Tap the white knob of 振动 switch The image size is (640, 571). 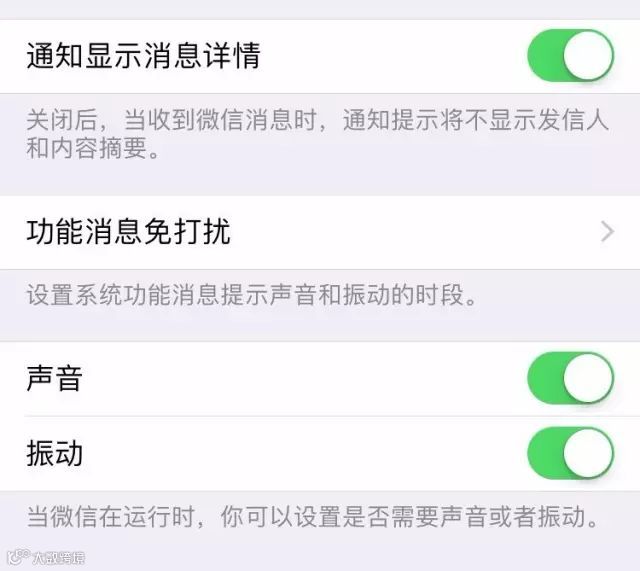588,453
